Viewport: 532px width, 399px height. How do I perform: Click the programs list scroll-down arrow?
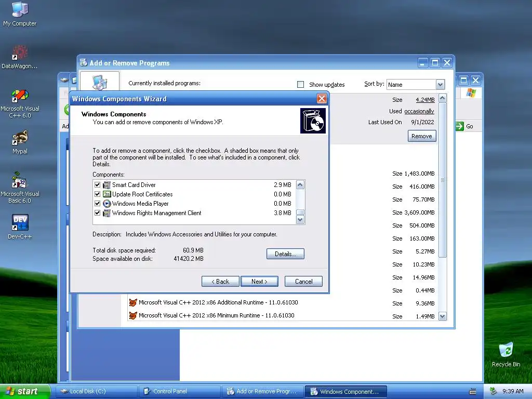(443, 316)
